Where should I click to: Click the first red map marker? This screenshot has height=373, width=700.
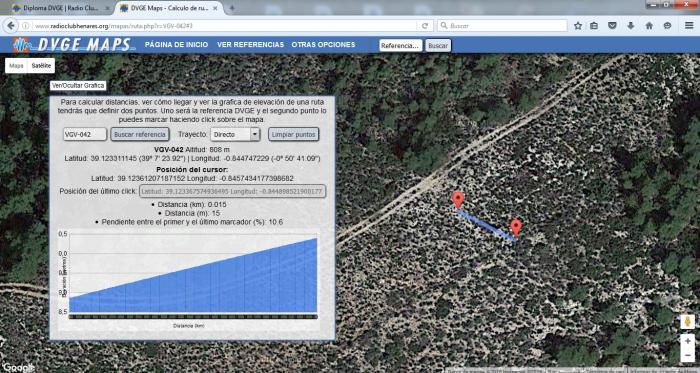click(x=458, y=200)
